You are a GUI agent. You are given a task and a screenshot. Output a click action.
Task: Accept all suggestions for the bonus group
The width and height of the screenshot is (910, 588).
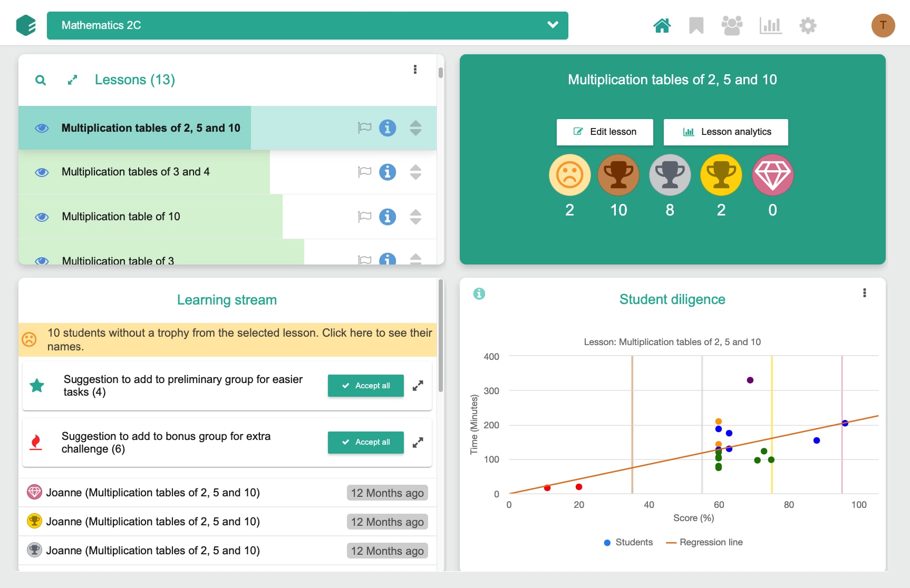tap(365, 442)
